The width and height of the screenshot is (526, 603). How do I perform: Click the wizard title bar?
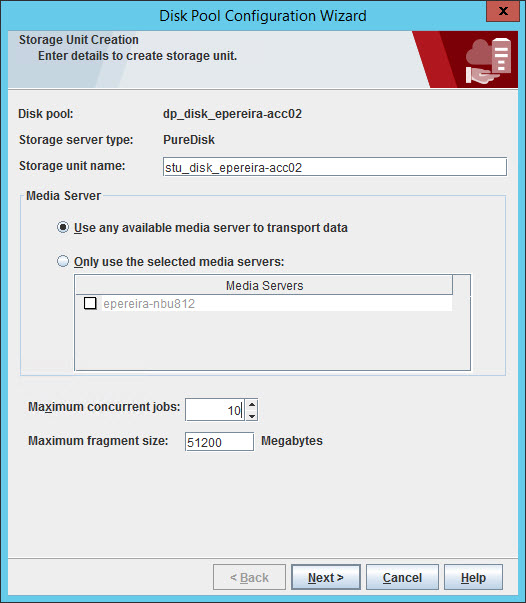(263, 16)
